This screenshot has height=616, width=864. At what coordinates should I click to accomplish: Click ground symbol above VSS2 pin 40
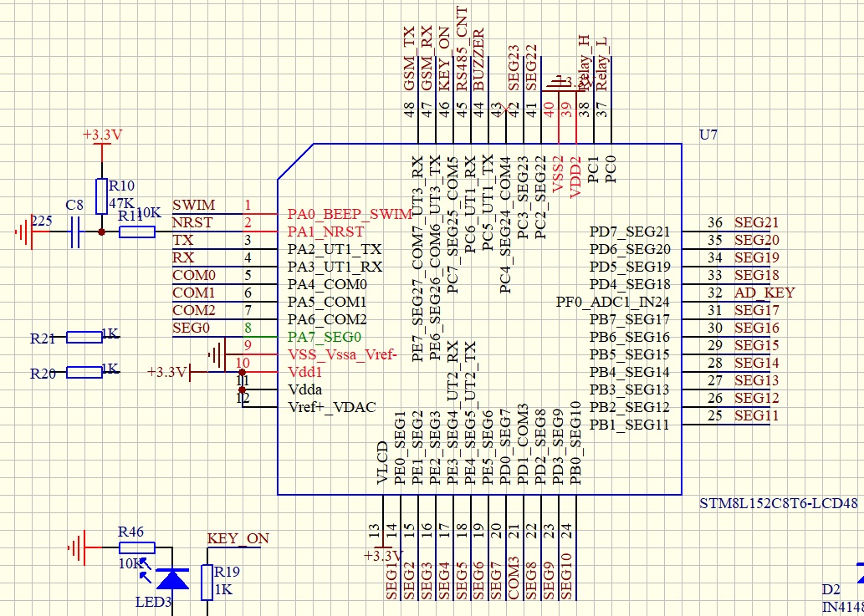(559, 84)
